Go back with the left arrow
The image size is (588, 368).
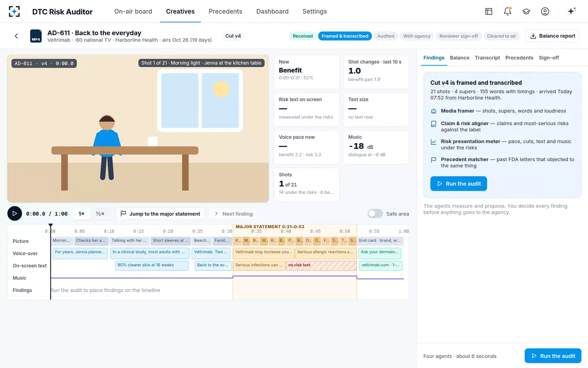pyautogui.click(x=16, y=36)
